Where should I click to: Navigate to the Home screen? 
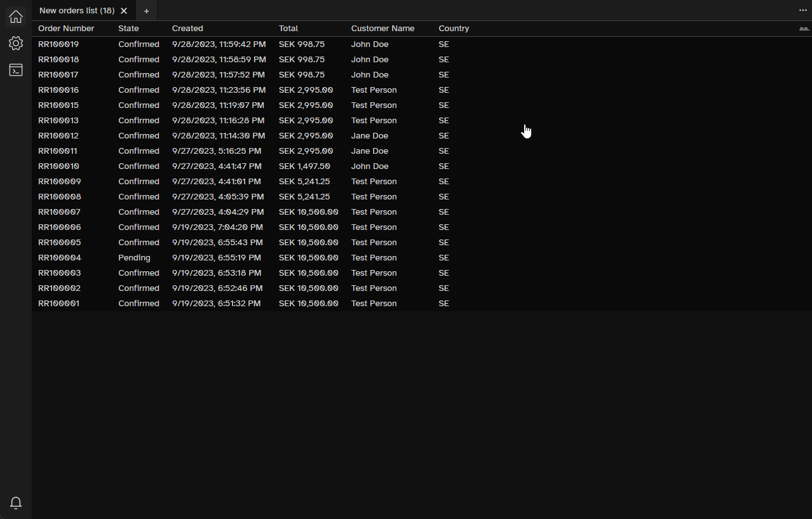[x=15, y=17]
